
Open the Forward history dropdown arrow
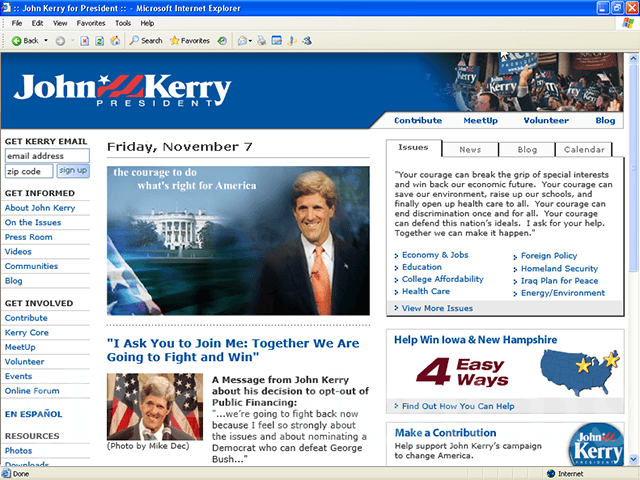click(72, 41)
